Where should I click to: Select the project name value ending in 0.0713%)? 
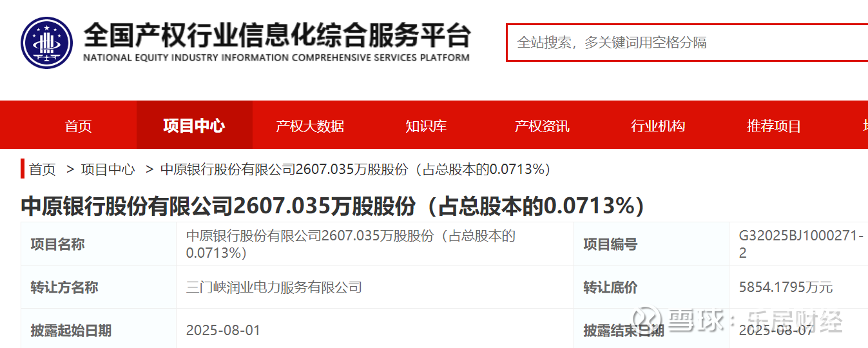click(351, 244)
